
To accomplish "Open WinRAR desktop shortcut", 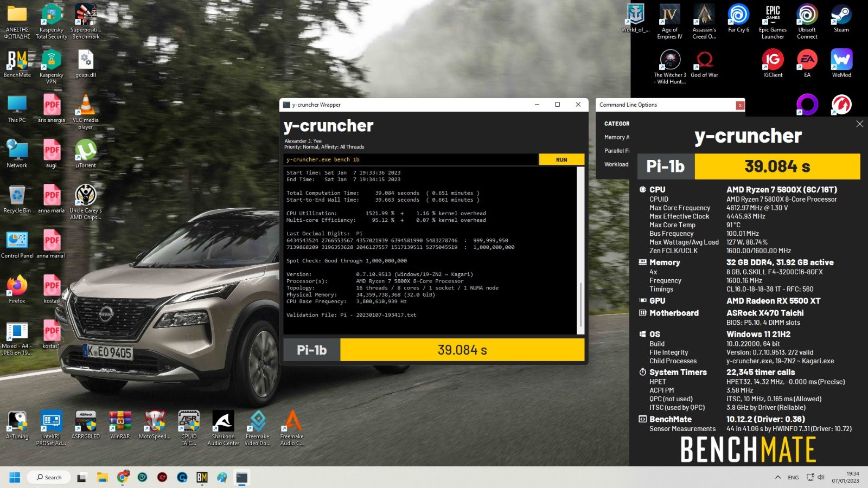I will (120, 425).
